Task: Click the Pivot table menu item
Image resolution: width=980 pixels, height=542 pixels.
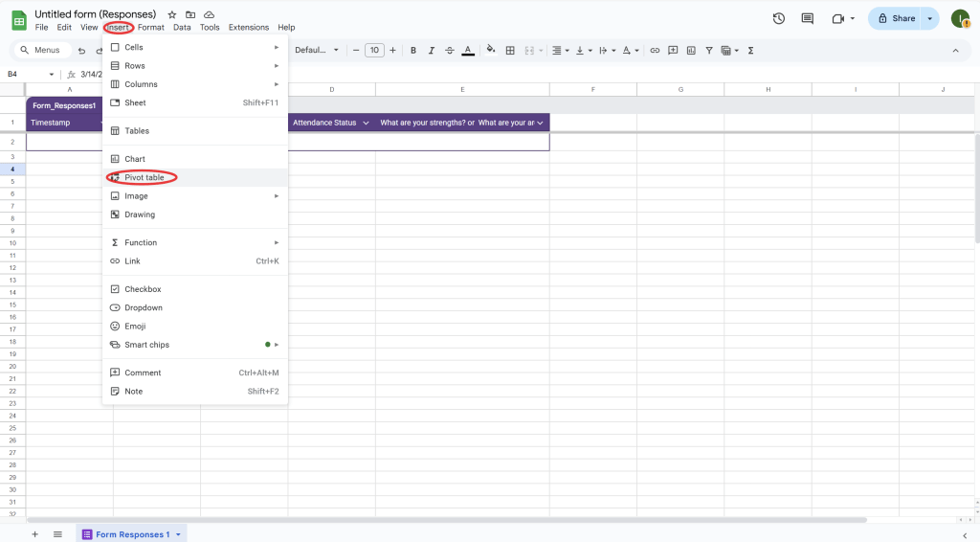Action: [144, 177]
